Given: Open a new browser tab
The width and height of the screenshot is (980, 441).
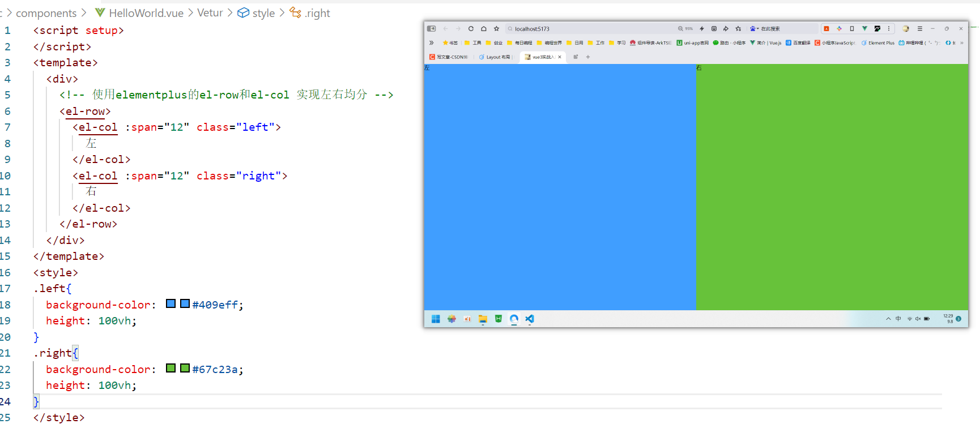Looking at the screenshot, I should (x=588, y=57).
